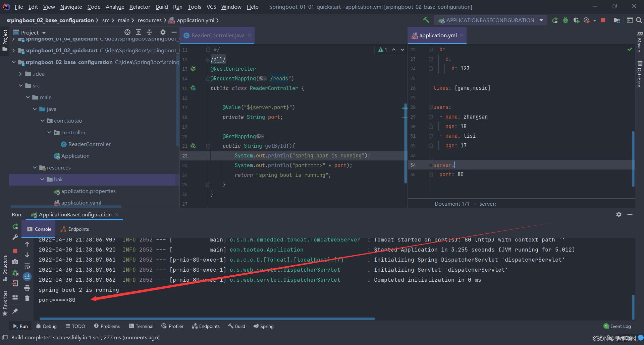The width and height of the screenshot is (644, 345).
Task: Open Project panel options gear
Action: click(163, 32)
